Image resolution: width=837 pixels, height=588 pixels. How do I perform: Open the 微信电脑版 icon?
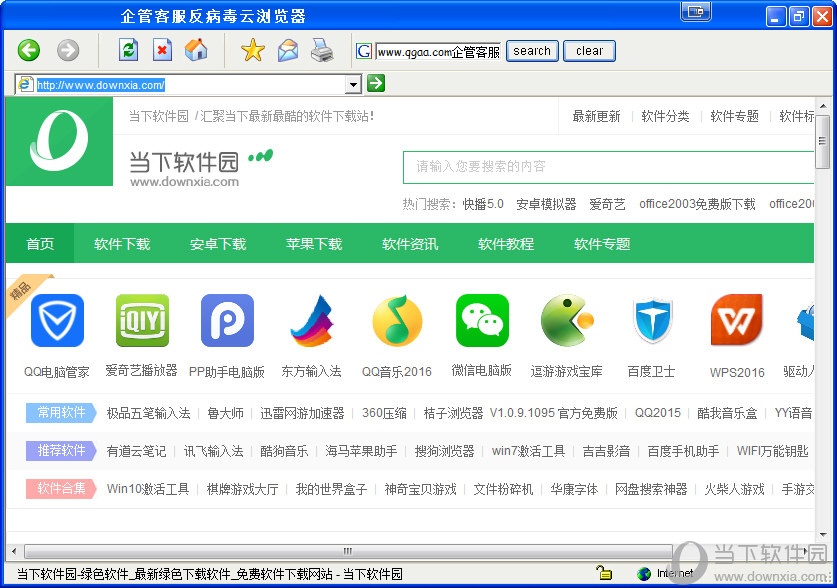point(482,320)
